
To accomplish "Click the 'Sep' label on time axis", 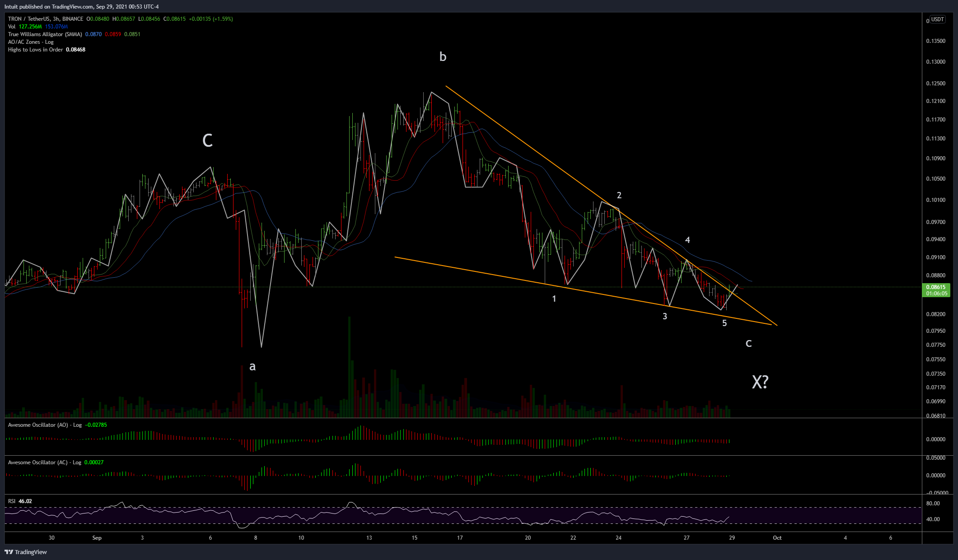I will [x=97, y=538].
